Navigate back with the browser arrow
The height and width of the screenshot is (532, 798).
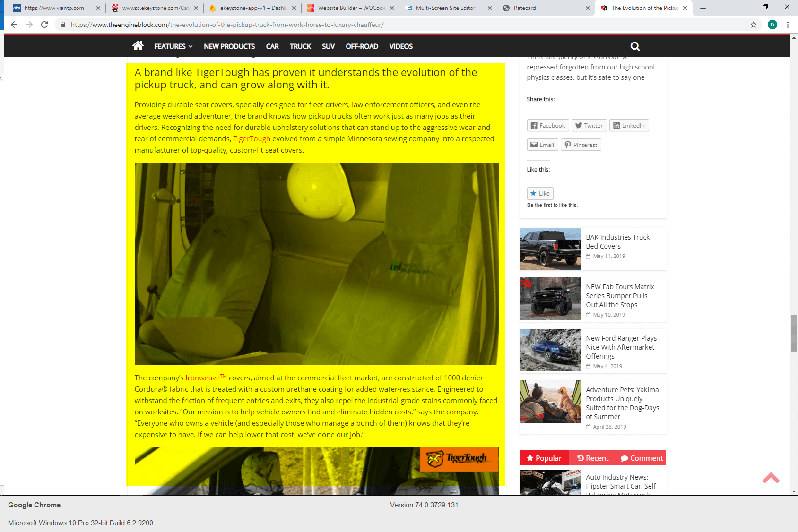pos(14,25)
